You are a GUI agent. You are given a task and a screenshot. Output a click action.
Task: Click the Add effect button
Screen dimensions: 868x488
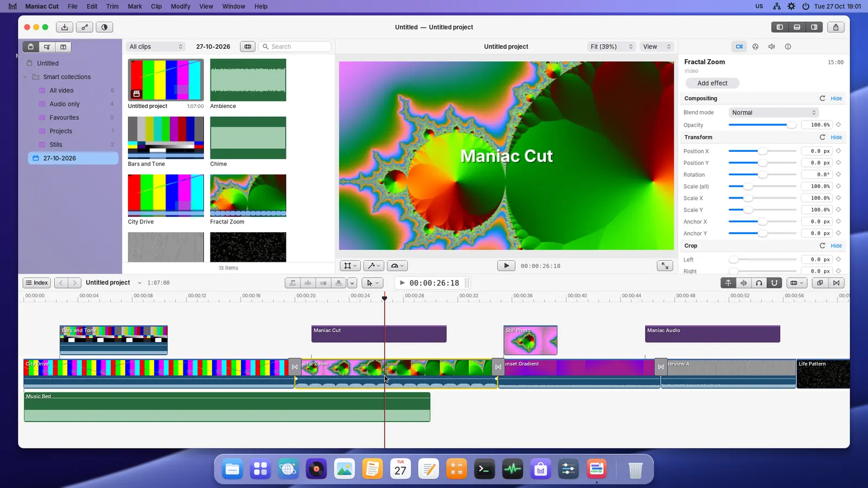(712, 83)
